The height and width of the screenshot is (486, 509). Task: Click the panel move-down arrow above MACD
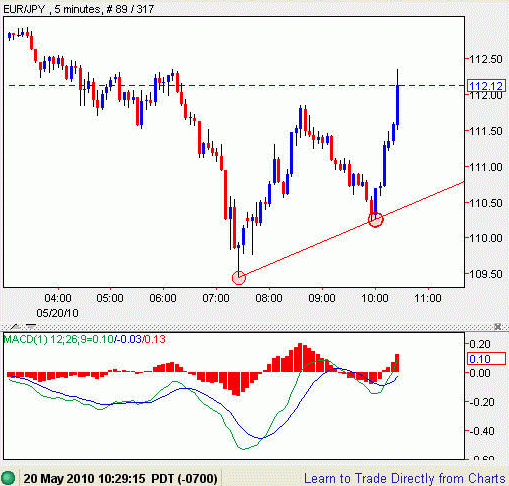[x=31, y=327]
